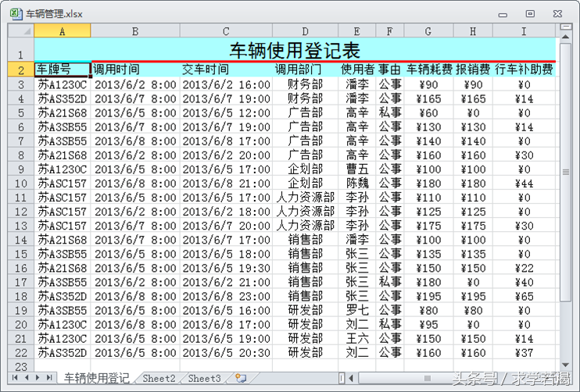Viewport: 580px width, 392px height.
Task: Select the 报销费 header cell
Action: [473, 69]
